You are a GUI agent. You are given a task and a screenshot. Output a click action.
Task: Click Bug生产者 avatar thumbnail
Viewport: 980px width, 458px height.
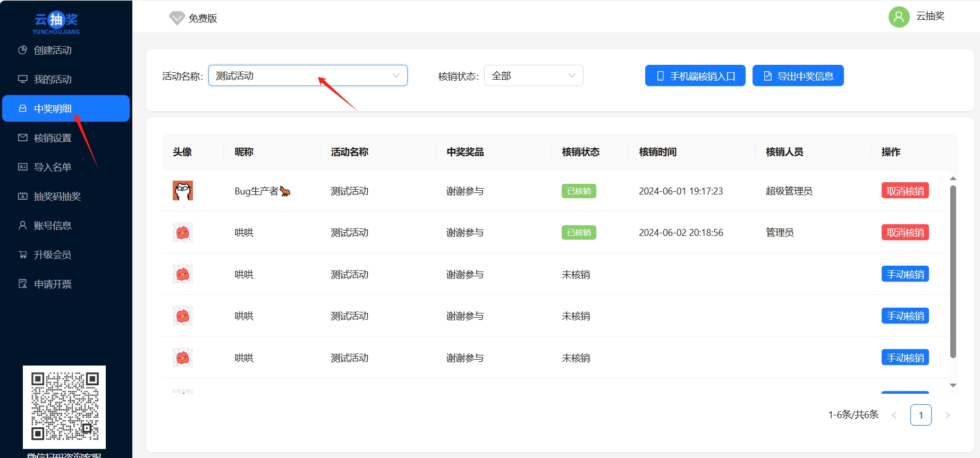(x=183, y=191)
